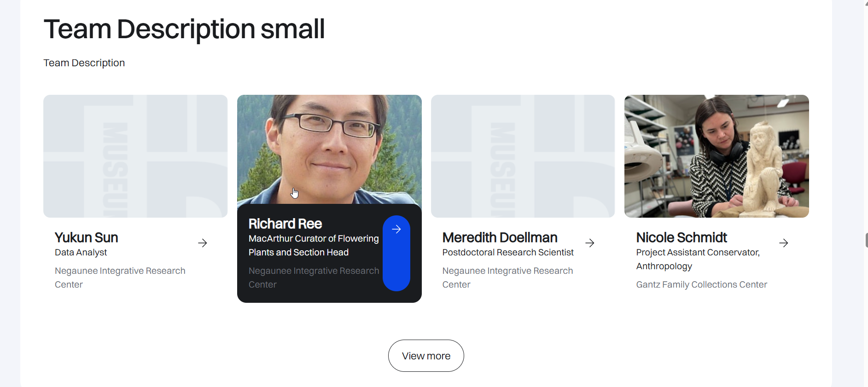This screenshot has height=387, width=868.
Task: Open Nicole Schmidt's photo with statue
Action: tap(717, 156)
